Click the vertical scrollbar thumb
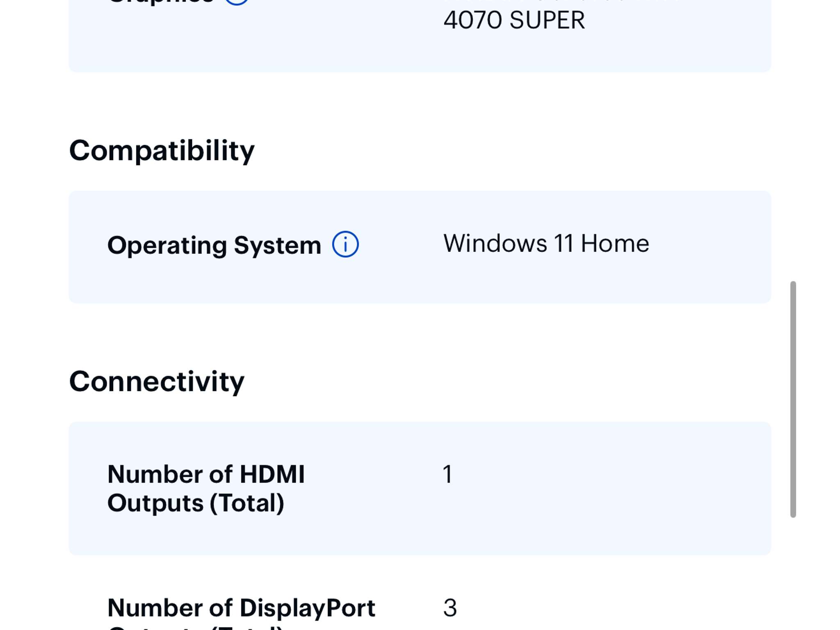 (793, 399)
